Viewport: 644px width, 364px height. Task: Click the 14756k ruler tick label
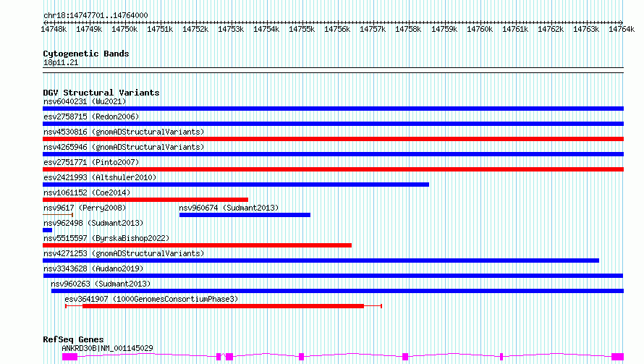click(337, 29)
